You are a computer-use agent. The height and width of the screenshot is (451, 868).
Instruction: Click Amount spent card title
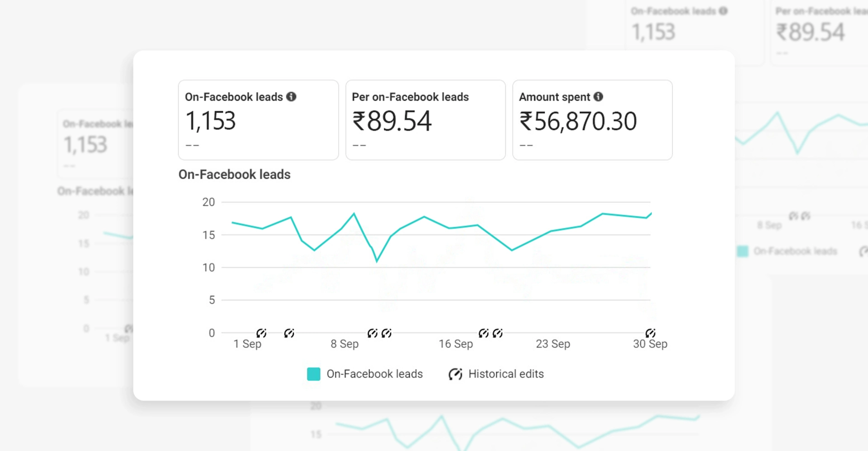[x=555, y=97]
